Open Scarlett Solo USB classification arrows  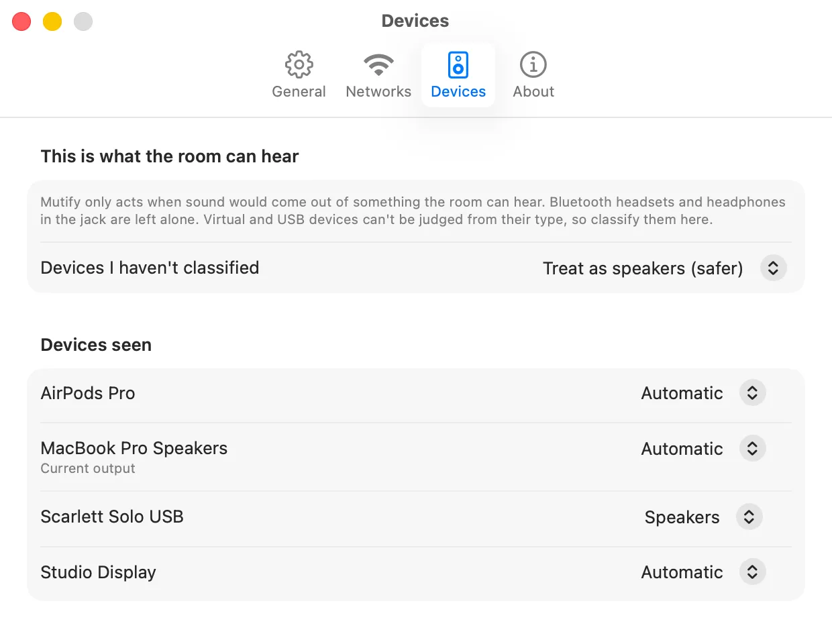(749, 517)
